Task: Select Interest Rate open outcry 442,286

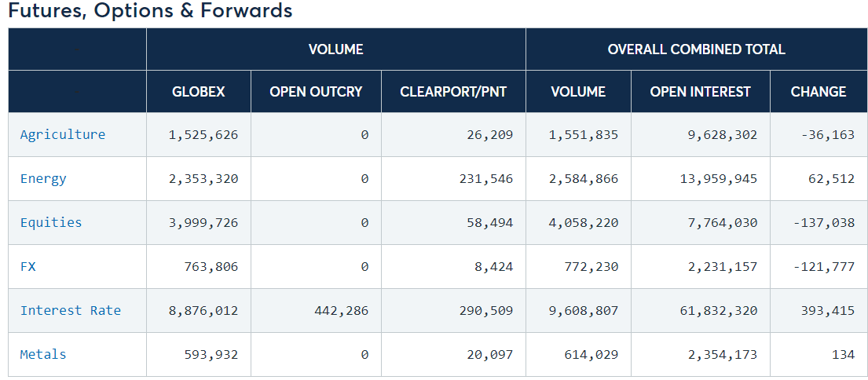Action: click(x=341, y=310)
